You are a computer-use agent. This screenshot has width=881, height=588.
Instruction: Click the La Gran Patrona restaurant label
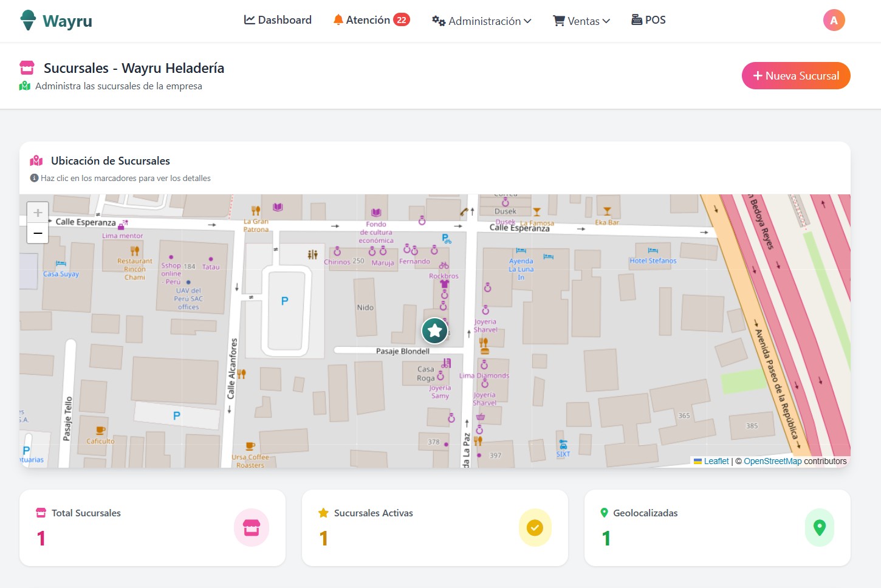(256, 225)
